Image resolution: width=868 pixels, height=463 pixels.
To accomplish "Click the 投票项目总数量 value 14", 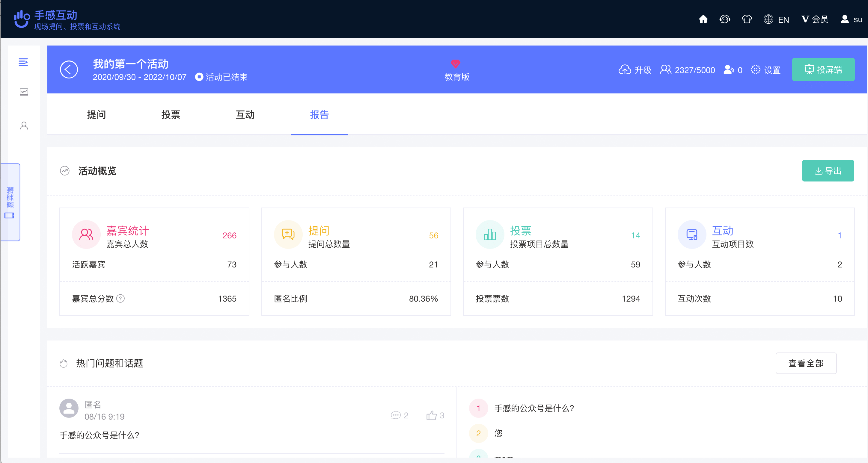I will (635, 235).
